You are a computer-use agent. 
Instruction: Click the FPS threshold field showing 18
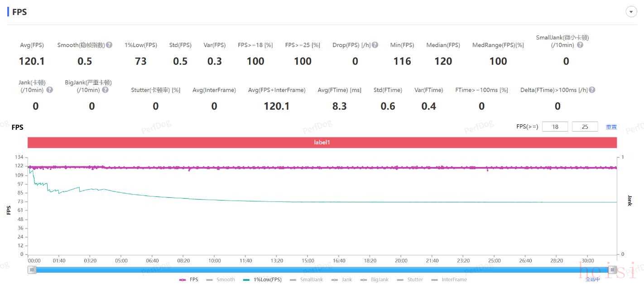[x=555, y=127]
